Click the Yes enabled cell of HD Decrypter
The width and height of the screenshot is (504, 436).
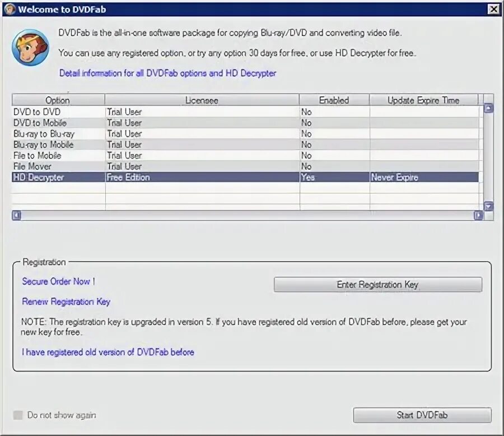pyautogui.click(x=335, y=177)
